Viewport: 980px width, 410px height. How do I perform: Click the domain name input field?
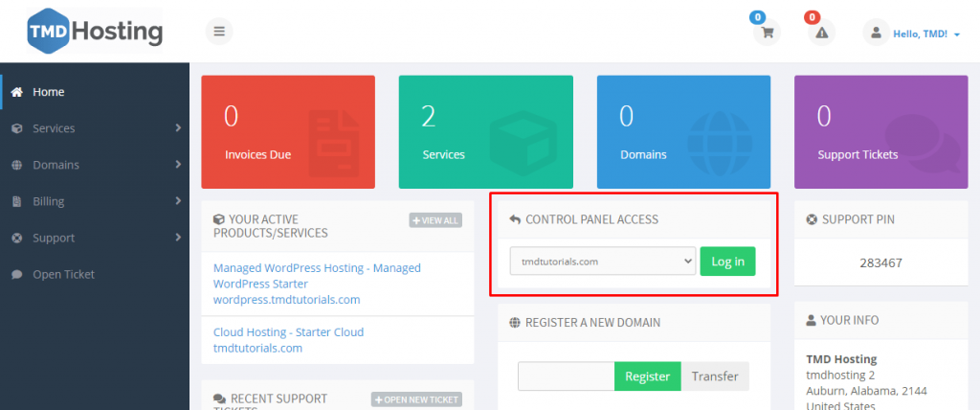point(566,376)
